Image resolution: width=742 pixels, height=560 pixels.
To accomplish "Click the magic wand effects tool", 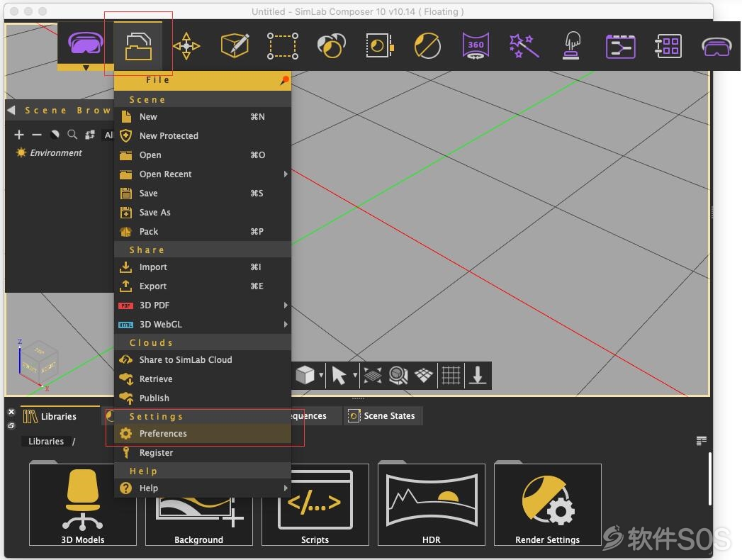I will point(524,46).
